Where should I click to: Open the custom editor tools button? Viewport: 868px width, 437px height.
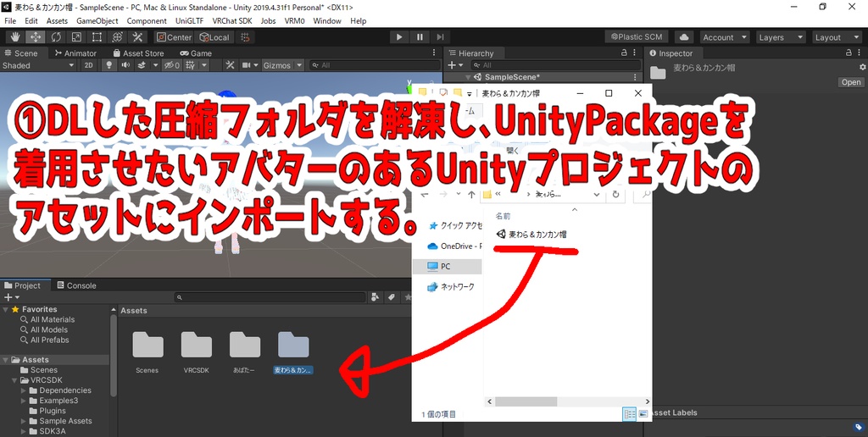point(137,37)
